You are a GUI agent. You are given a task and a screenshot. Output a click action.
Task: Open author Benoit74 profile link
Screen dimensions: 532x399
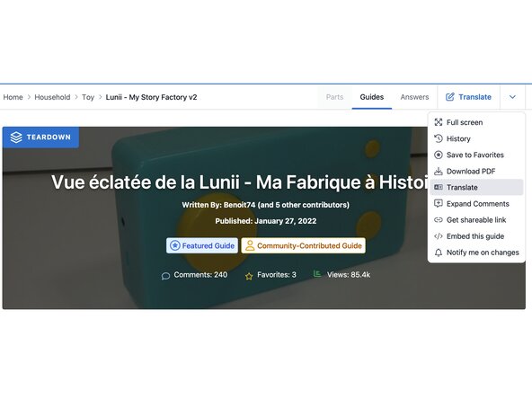click(239, 205)
